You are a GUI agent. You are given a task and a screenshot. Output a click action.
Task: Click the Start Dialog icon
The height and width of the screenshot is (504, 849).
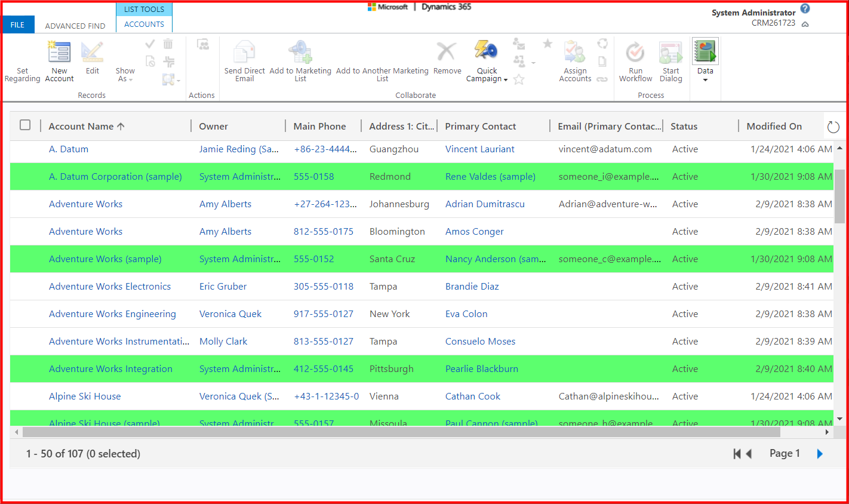[670, 52]
